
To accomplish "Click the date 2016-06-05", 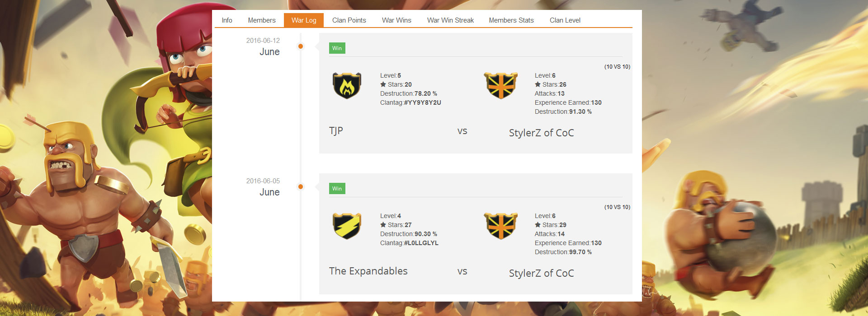I will pos(263,181).
